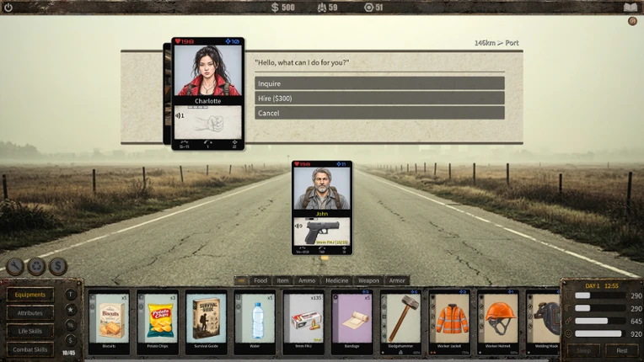Click the star icon in character panel

click(x=71, y=310)
